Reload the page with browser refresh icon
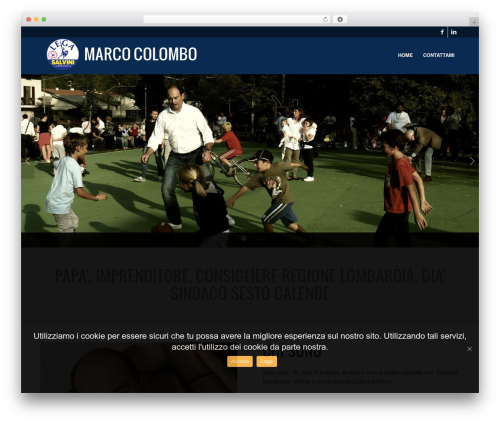500x423 pixels. tap(325, 19)
